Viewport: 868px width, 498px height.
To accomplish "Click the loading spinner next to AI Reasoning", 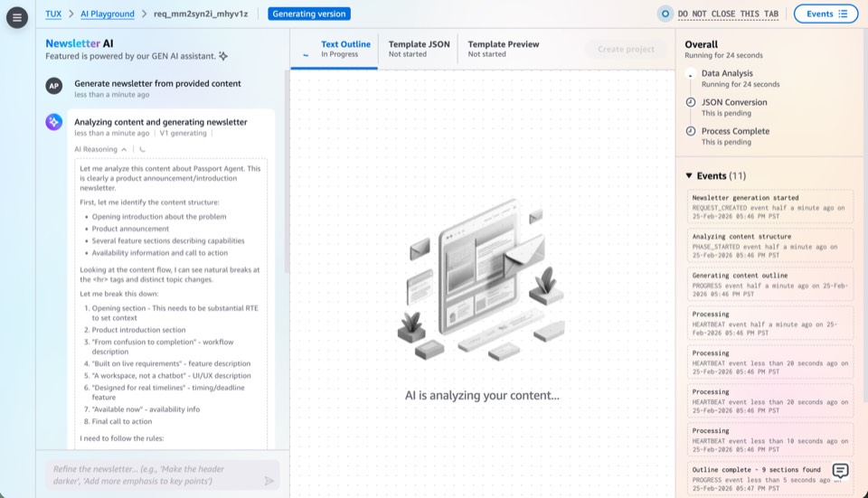I will coord(142,149).
